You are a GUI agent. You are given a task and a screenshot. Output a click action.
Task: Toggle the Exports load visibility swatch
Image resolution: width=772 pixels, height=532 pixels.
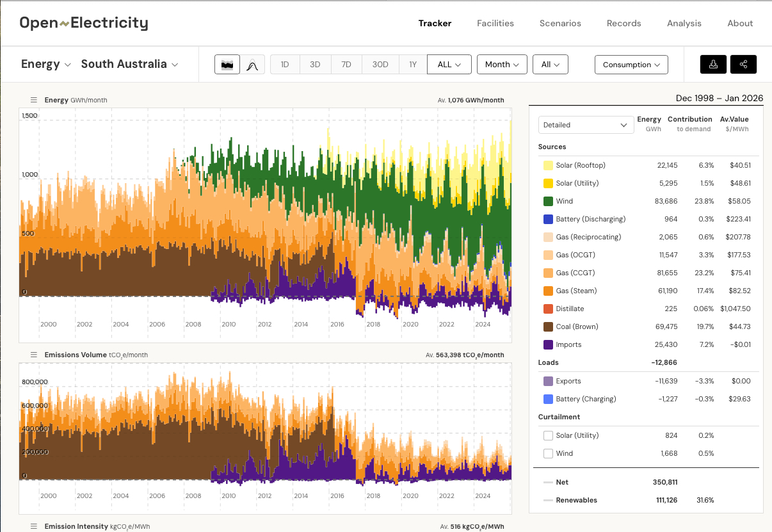[548, 381]
